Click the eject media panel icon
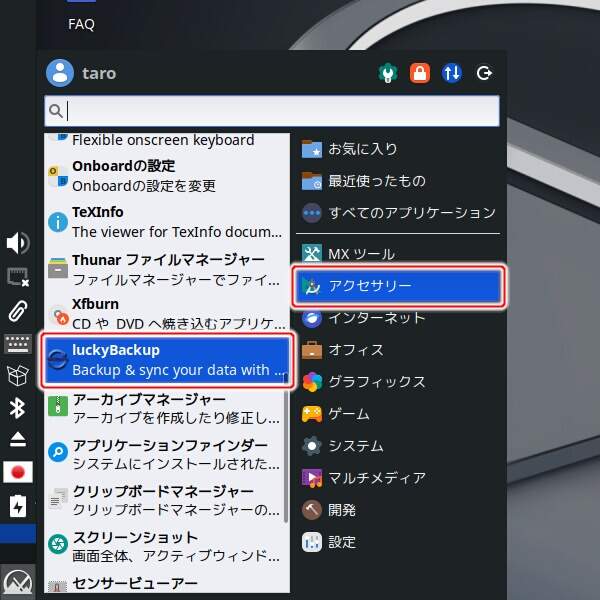 point(18,439)
